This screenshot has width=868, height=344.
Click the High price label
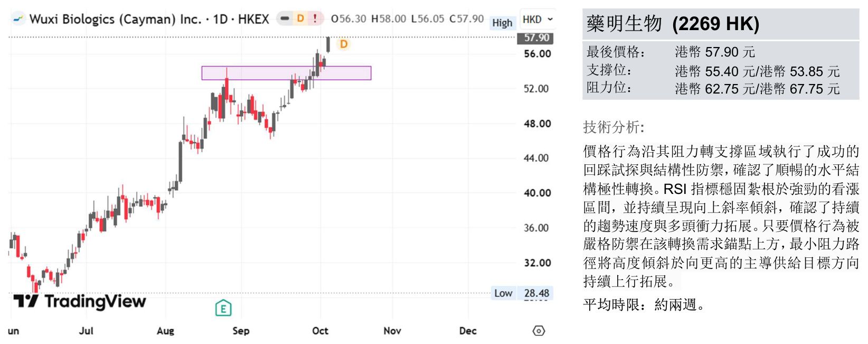click(x=502, y=23)
